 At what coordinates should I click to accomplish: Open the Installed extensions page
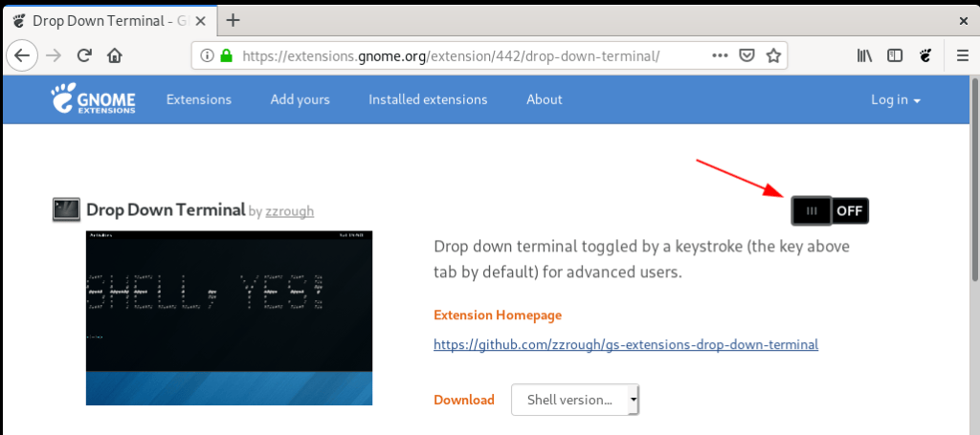[428, 99]
